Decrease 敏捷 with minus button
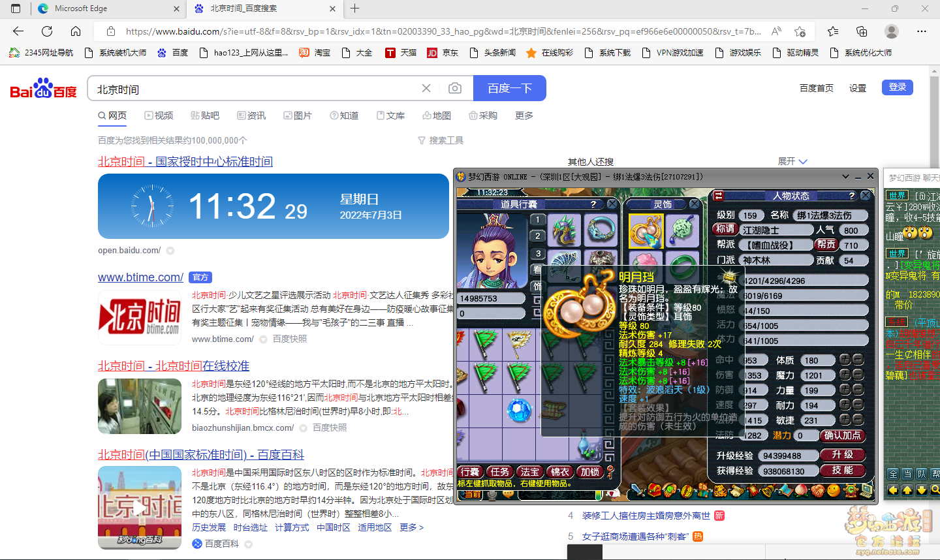This screenshot has width=940, height=560. tap(858, 420)
